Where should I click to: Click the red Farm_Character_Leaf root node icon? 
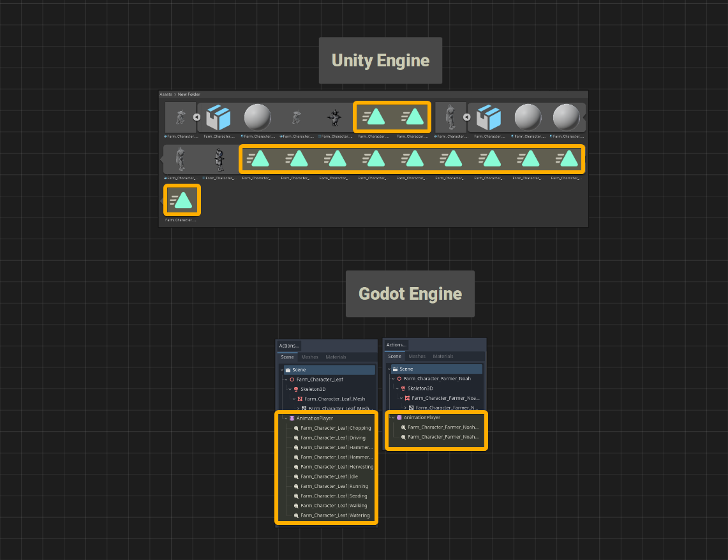coord(292,379)
